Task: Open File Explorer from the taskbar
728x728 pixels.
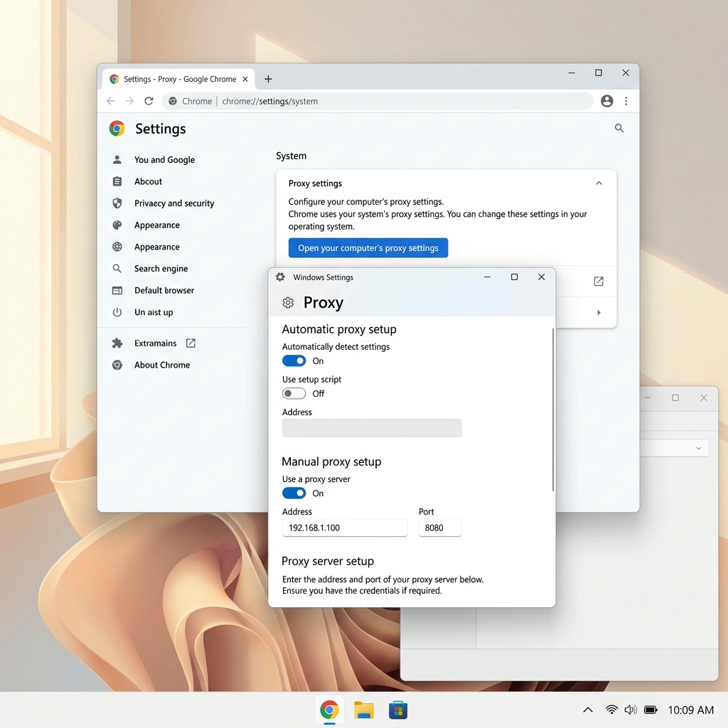Action: (x=363, y=710)
